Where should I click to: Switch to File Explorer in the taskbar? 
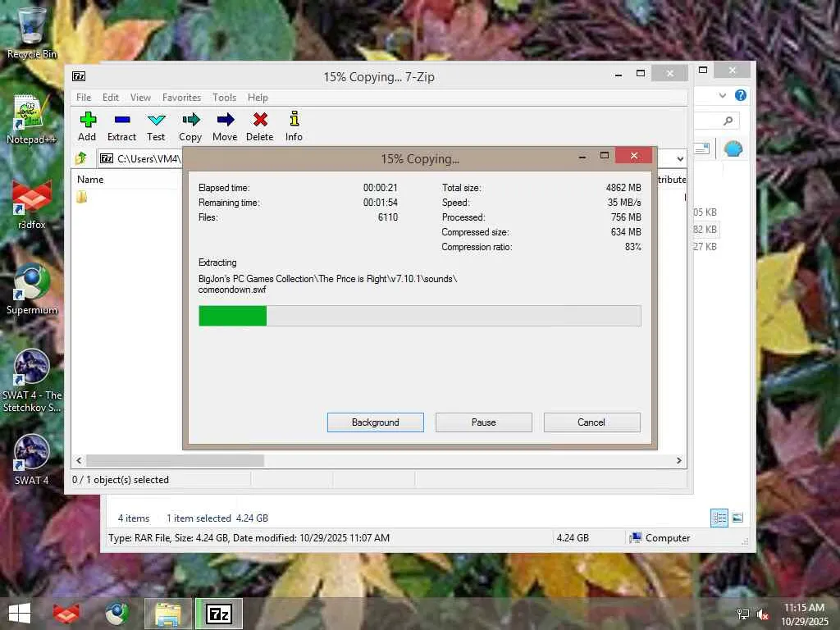click(167, 614)
